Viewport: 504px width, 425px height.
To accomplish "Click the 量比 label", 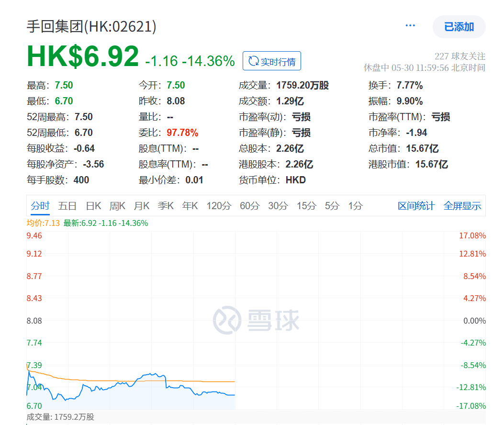I will [x=150, y=117].
